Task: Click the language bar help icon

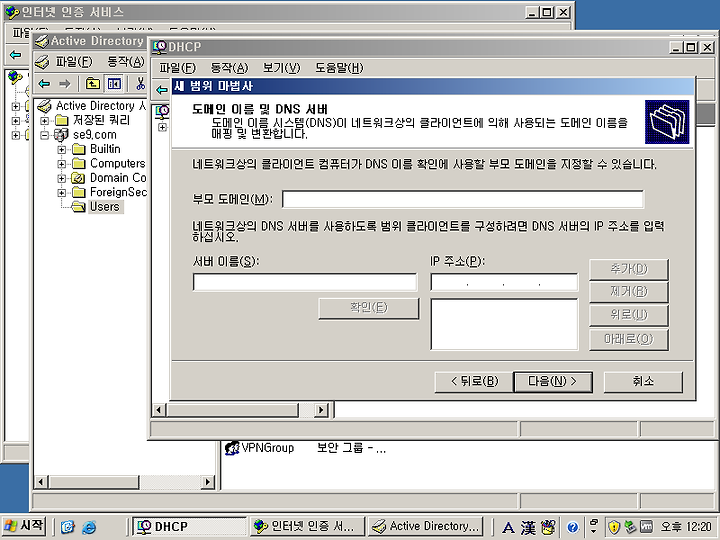Action: [572, 527]
